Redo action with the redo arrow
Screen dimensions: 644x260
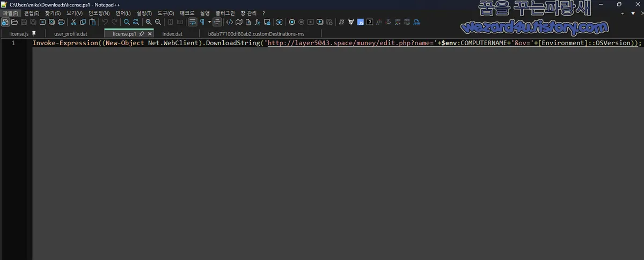(x=114, y=22)
